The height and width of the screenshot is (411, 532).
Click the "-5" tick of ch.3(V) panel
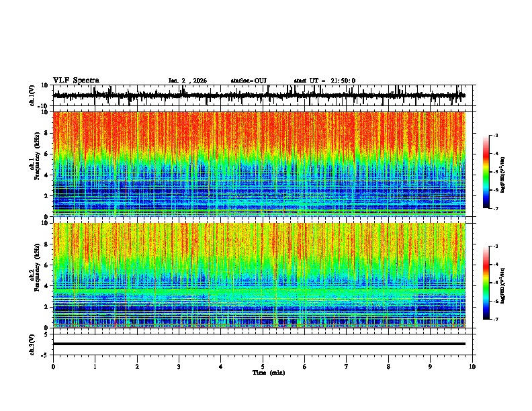(46, 355)
